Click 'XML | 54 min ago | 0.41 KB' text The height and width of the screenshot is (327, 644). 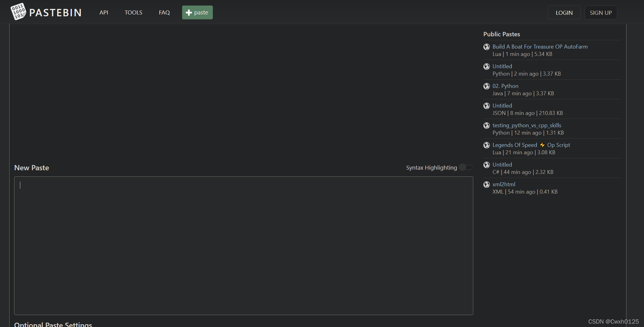525,192
